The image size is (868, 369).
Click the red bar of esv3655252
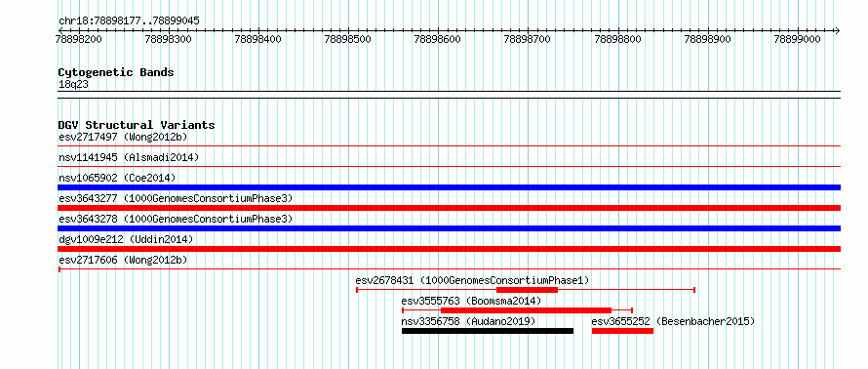pos(623,331)
